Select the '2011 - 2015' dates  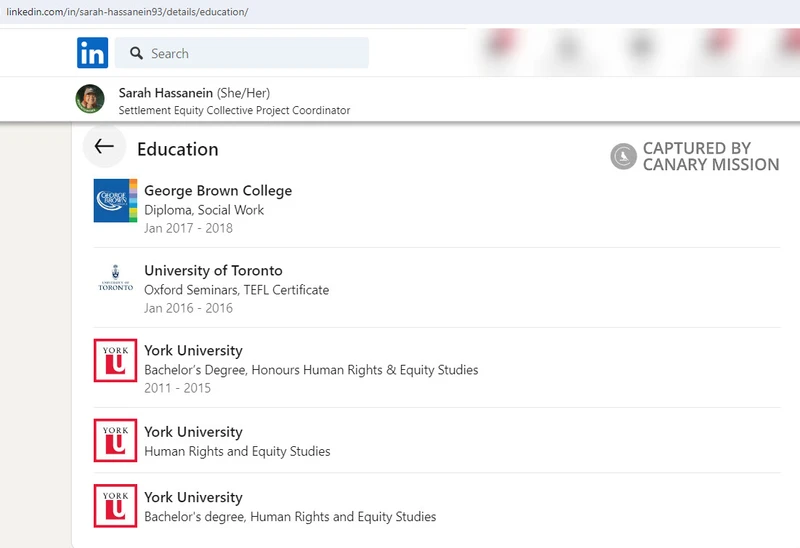(178, 388)
